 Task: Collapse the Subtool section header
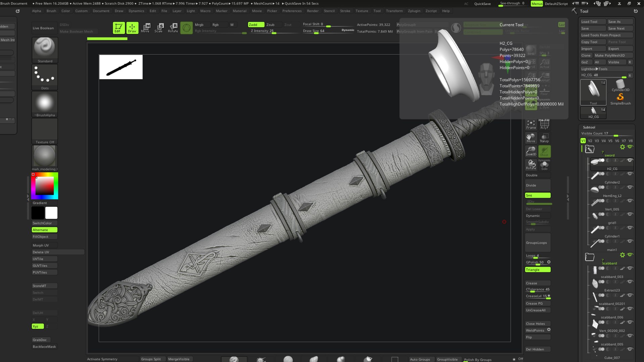589,127
